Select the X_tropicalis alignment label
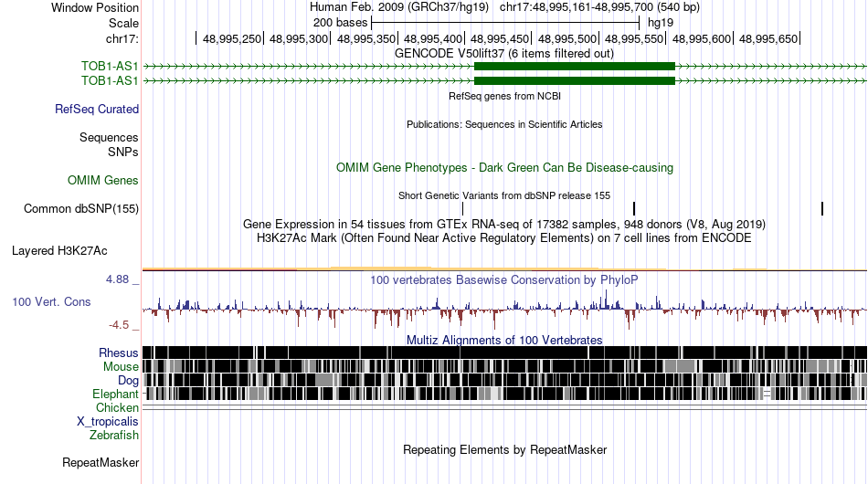 tap(108, 422)
